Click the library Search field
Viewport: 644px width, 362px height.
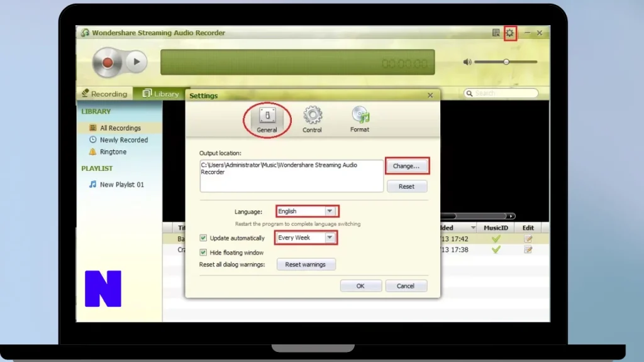501,94
